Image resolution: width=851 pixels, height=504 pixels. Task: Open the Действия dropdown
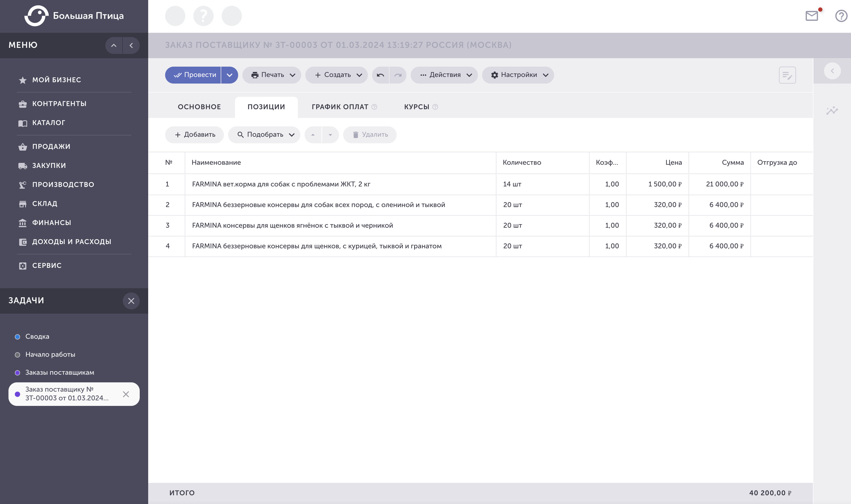point(444,75)
